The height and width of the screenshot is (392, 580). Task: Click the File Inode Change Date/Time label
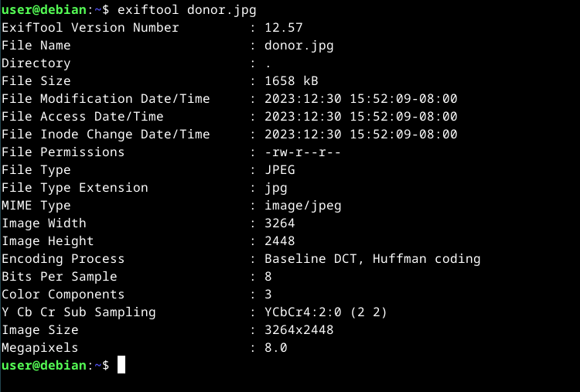click(x=105, y=135)
